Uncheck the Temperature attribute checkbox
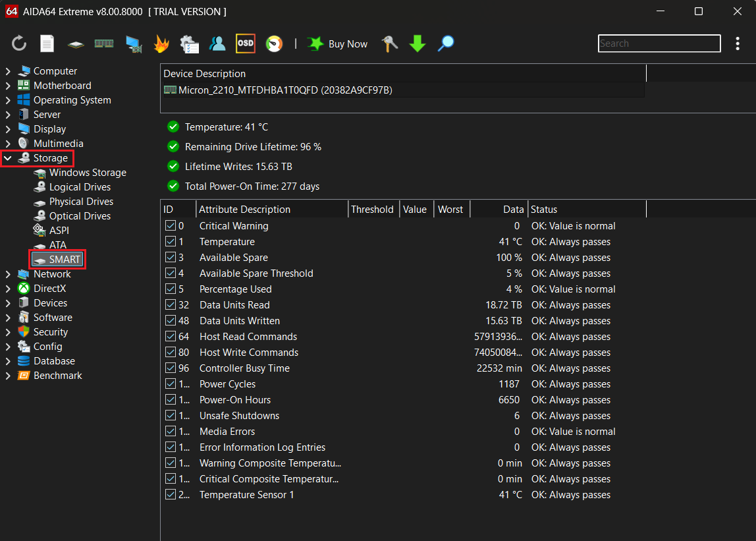 pos(171,241)
